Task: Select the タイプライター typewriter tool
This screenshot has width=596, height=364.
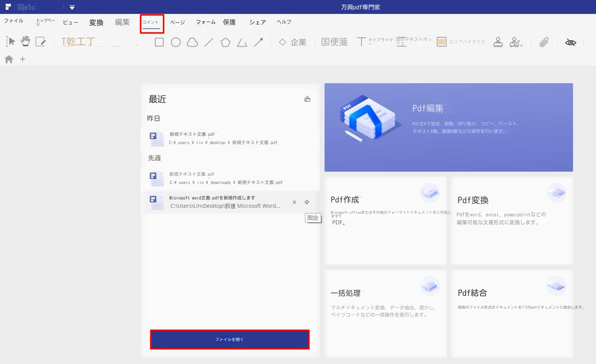Action: pos(375,41)
